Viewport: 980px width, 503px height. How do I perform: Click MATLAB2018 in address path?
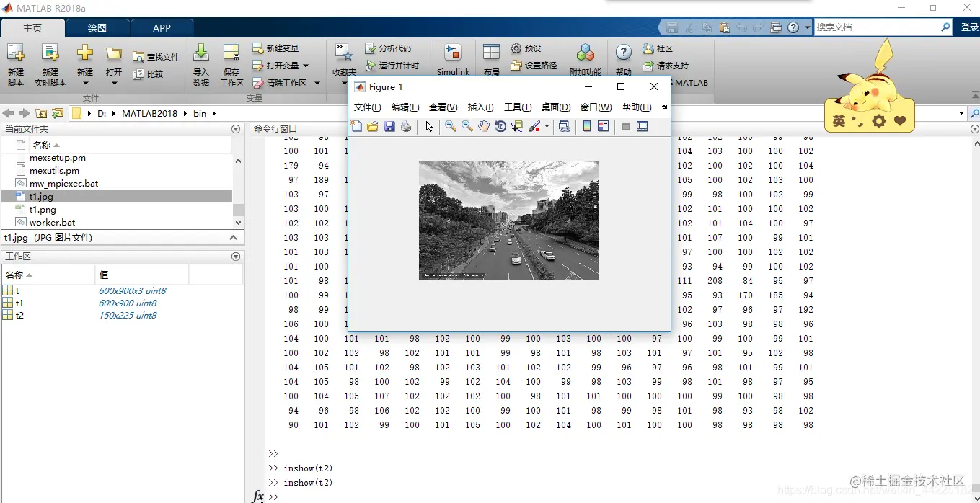point(149,113)
